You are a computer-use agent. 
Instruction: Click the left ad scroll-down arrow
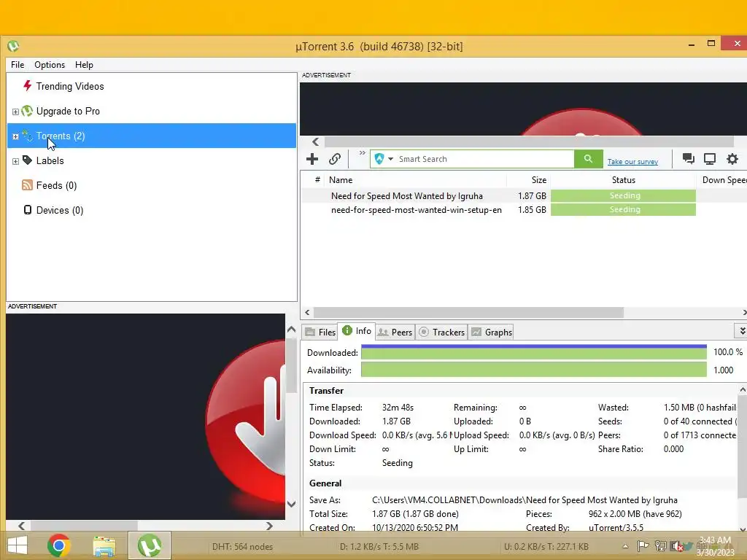292,504
